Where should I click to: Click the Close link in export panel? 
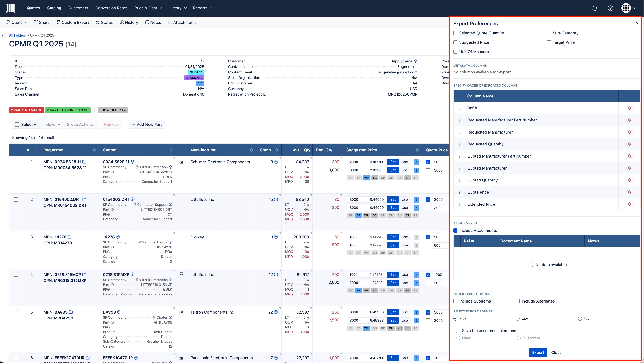[x=556, y=353]
